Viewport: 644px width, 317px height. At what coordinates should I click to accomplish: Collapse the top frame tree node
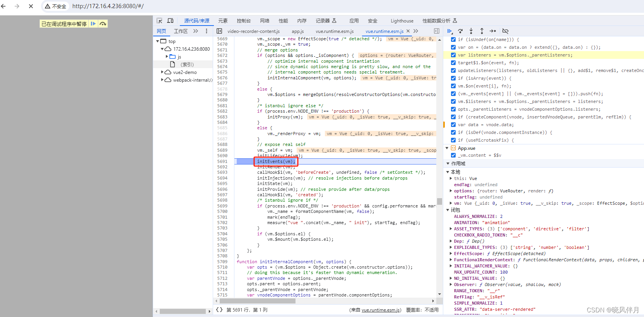(x=157, y=41)
